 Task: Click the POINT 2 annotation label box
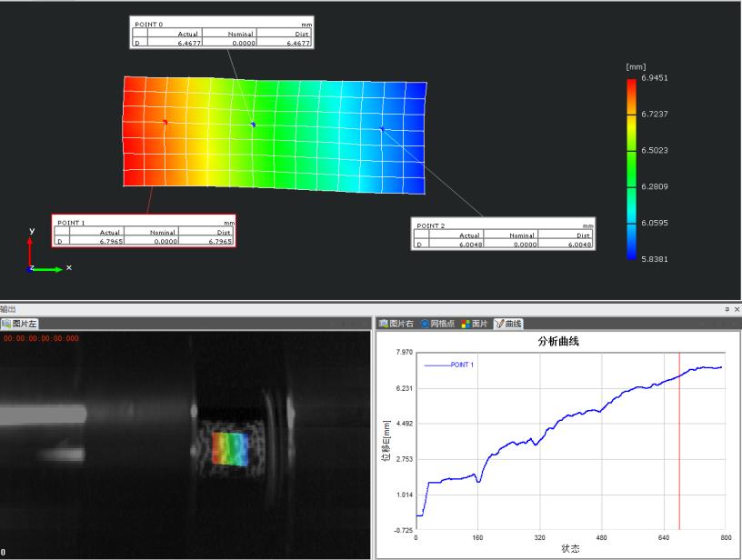pos(504,235)
